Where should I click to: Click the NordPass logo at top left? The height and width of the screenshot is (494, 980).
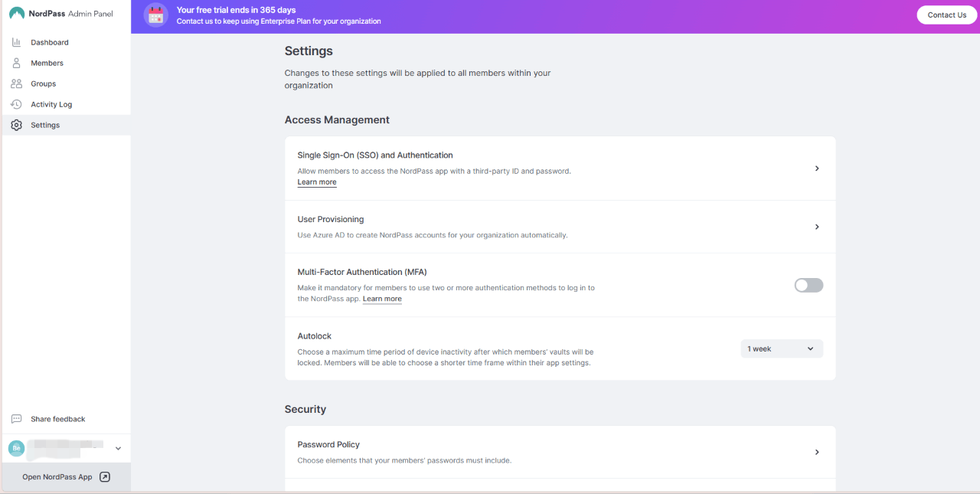(16, 13)
